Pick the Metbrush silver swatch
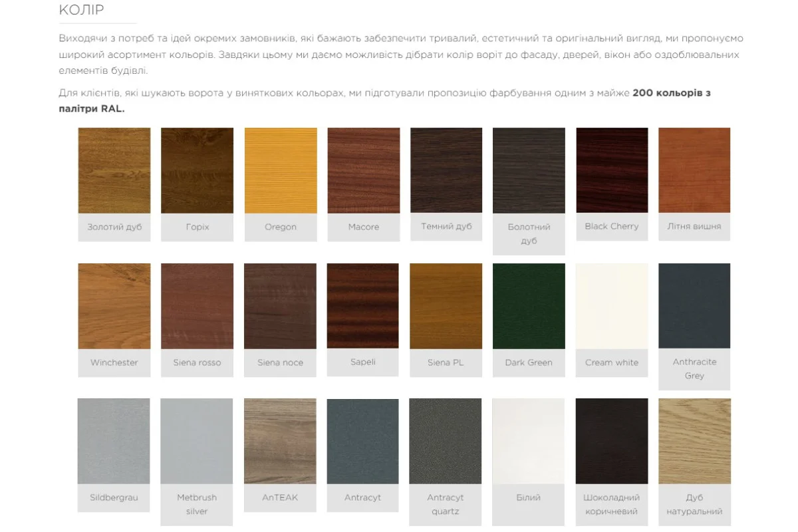 coord(197,441)
